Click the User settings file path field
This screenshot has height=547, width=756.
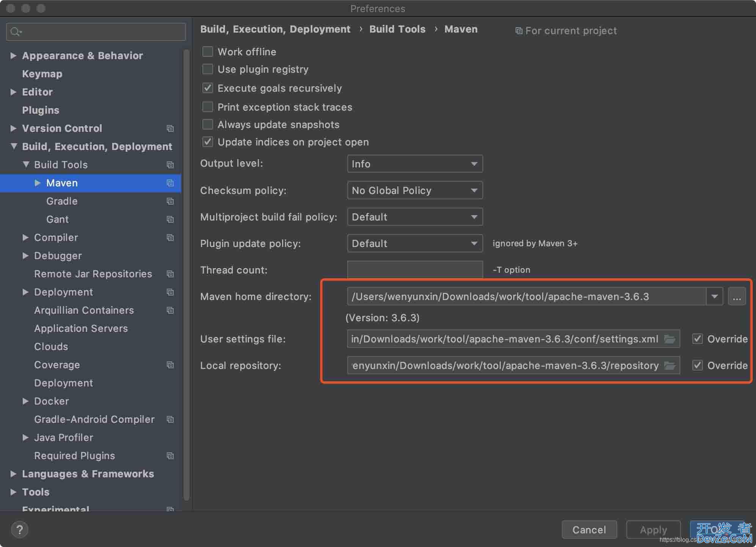(x=513, y=339)
